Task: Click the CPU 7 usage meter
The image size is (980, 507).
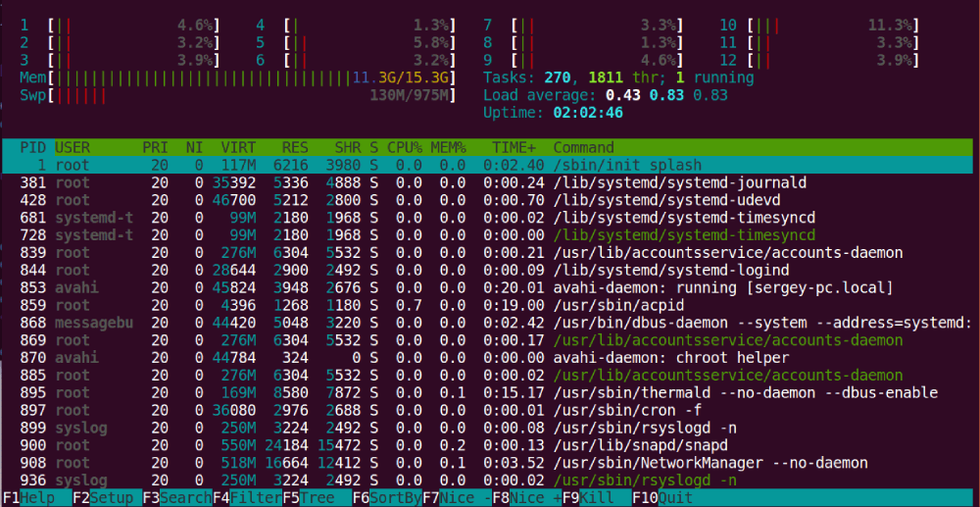Action: pyautogui.click(x=583, y=25)
